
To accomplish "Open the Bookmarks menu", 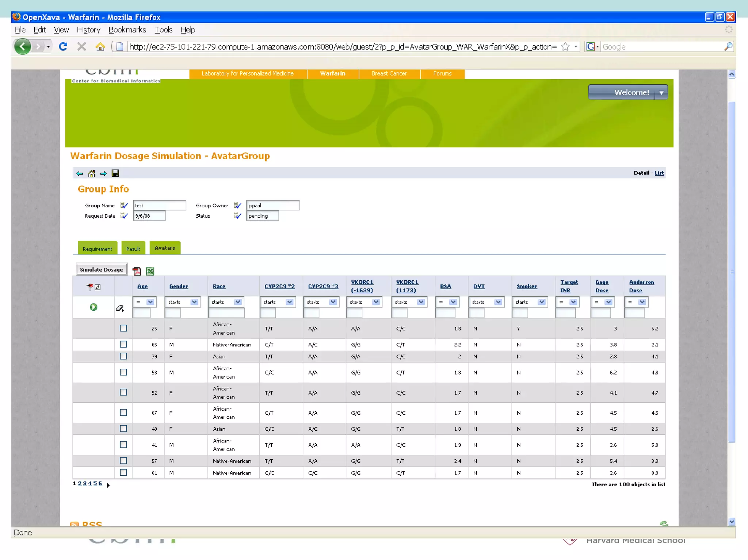I will pyautogui.click(x=127, y=30).
